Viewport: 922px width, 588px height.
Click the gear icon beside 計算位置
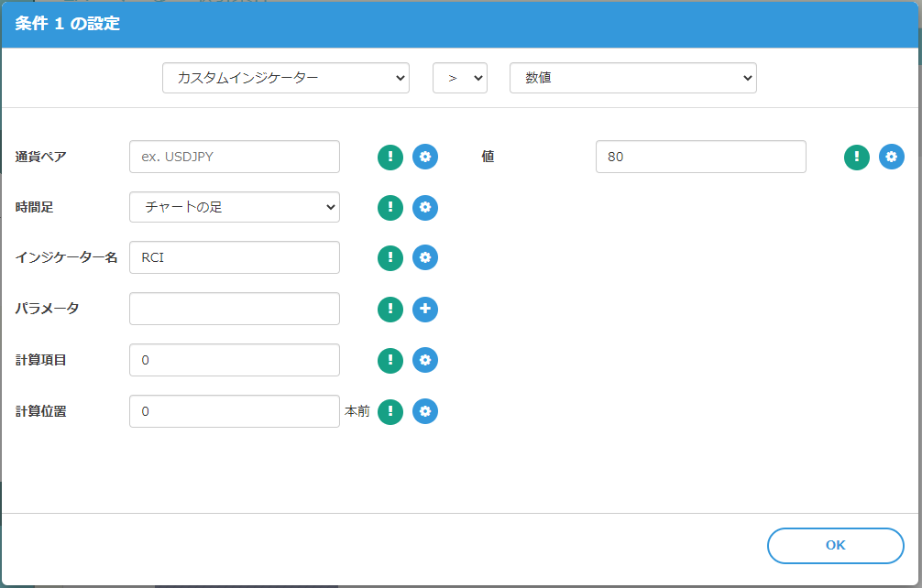click(x=425, y=411)
